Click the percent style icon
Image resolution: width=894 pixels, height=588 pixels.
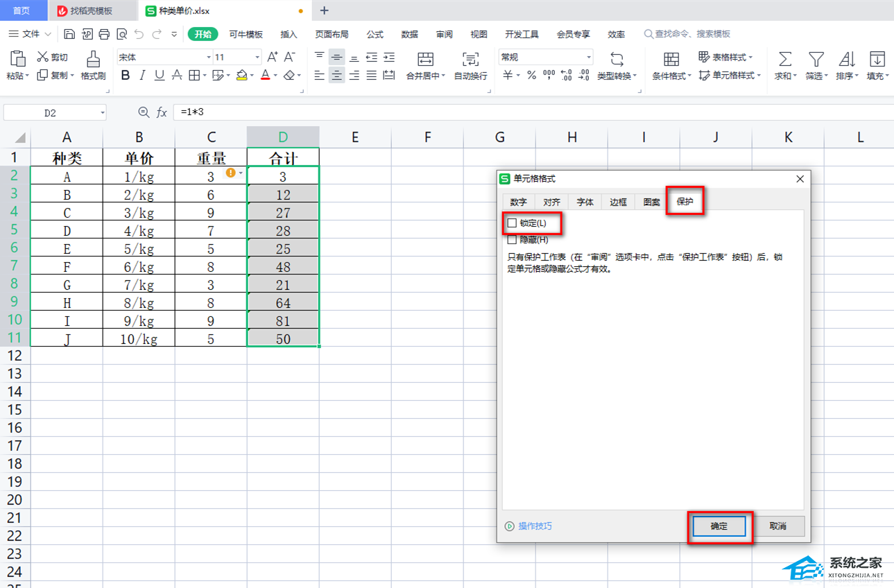click(x=531, y=76)
